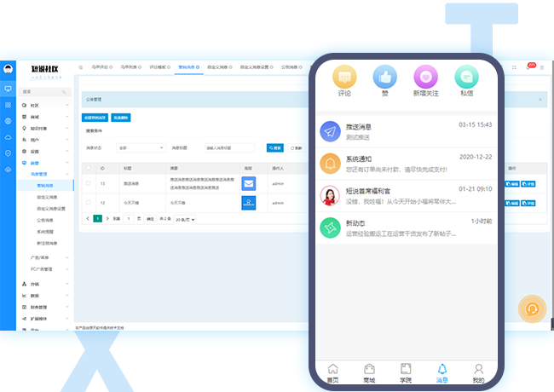Open 短说首席福利官 chat on the phone
Viewport: 554px width, 392px height.
coord(407,196)
